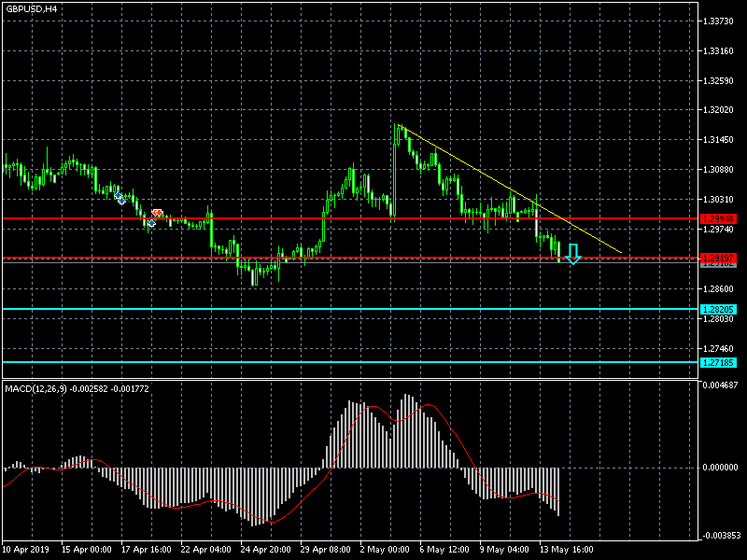Click the highest candle at 2 May peak
The width and height of the screenshot is (747, 560).
coord(399,128)
